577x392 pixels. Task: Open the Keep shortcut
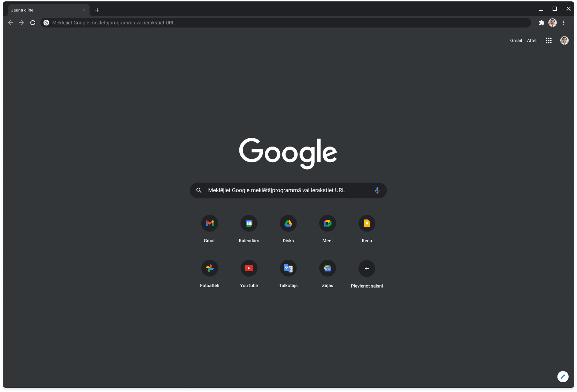click(367, 224)
